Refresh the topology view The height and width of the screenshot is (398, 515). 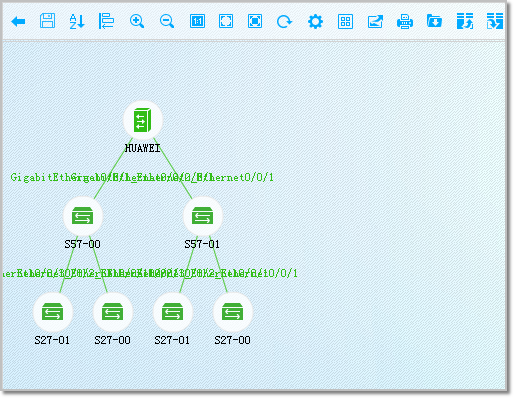[284, 22]
